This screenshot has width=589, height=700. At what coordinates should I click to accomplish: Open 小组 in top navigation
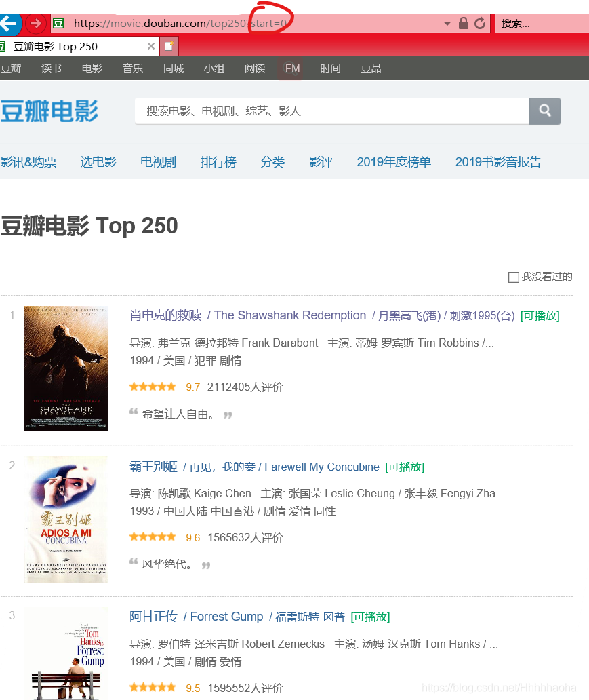214,69
